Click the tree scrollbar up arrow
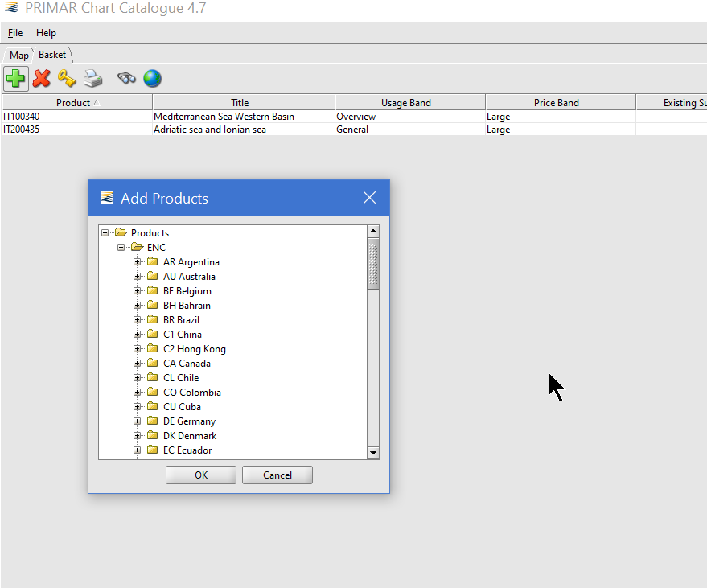 pyautogui.click(x=373, y=232)
